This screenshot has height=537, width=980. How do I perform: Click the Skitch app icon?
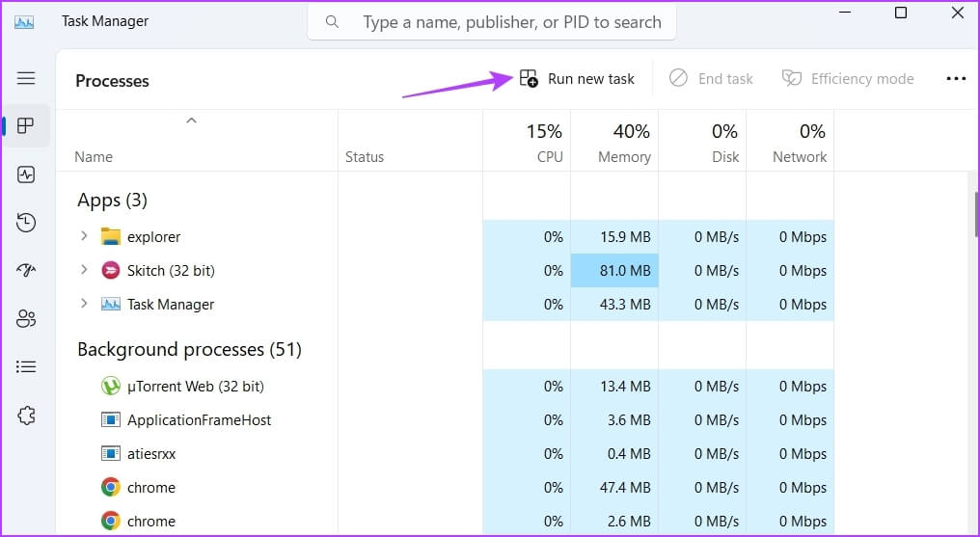(x=111, y=270)
